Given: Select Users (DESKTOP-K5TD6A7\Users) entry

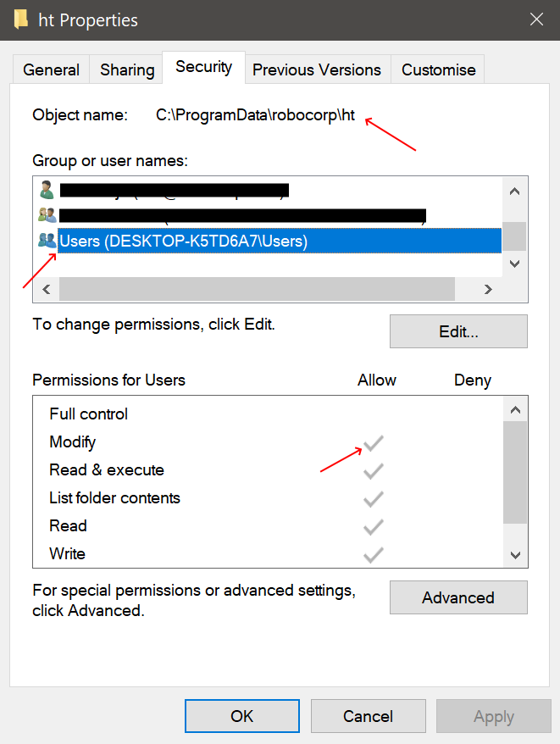Looking at the screenshot, I should click(279, 241).
